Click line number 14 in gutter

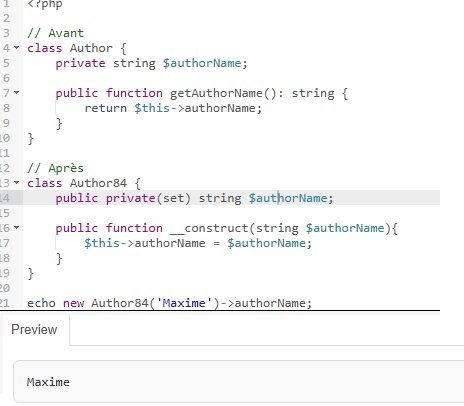(5, 198)
